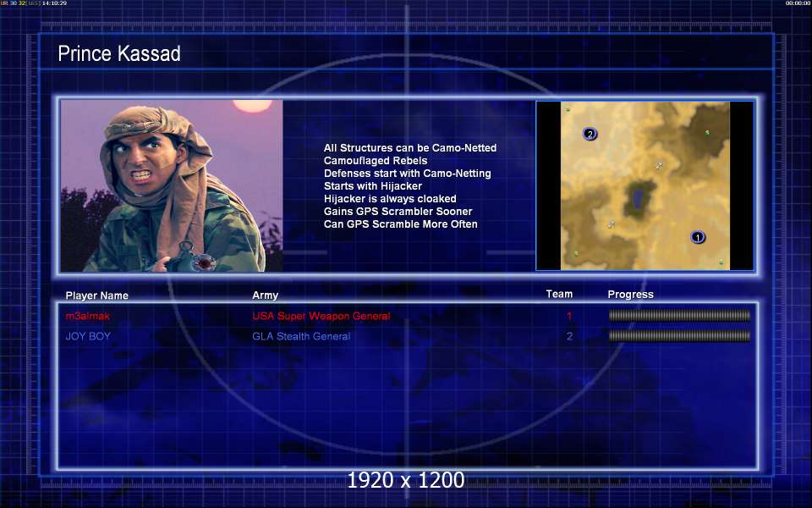Select the JOY BOY player row
Screen dimensions: 812x508
[408, 336]
